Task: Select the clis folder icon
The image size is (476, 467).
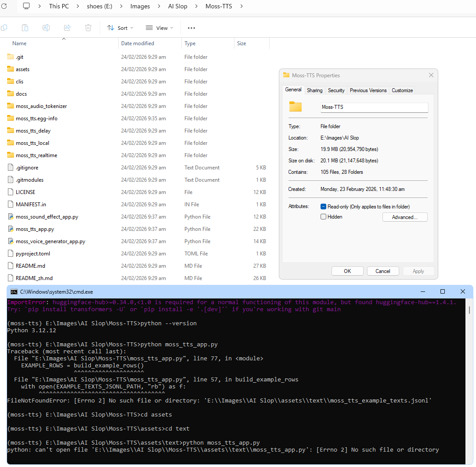Action: tap(11, 81)
